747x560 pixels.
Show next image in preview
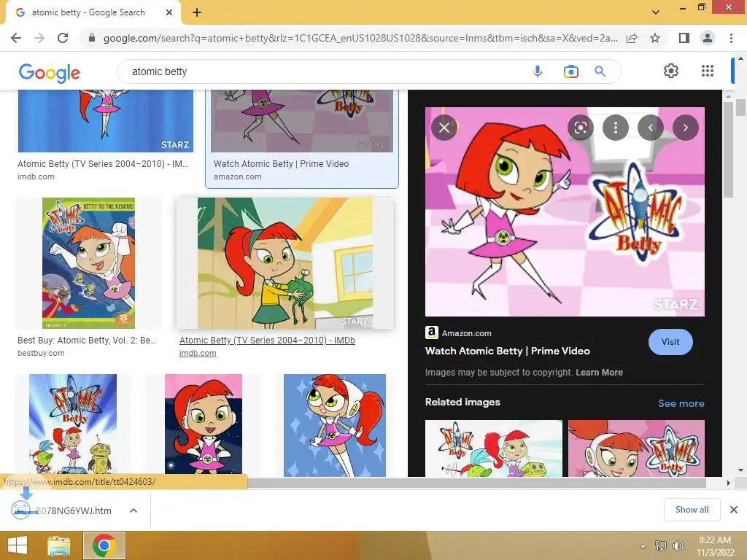coord(686,128)
